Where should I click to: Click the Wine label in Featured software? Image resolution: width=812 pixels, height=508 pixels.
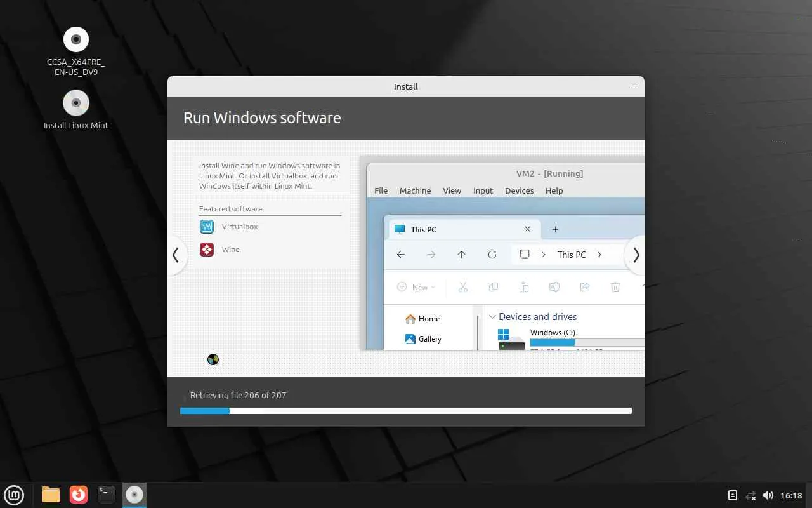(x=231, y=250)
